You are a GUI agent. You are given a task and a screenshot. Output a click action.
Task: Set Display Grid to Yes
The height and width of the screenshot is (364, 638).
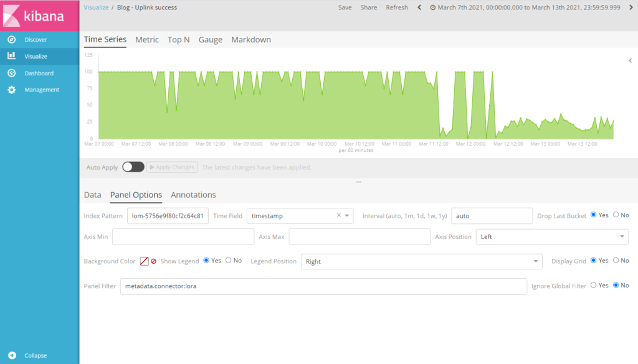pyautogui.click(x=594, y=261)
